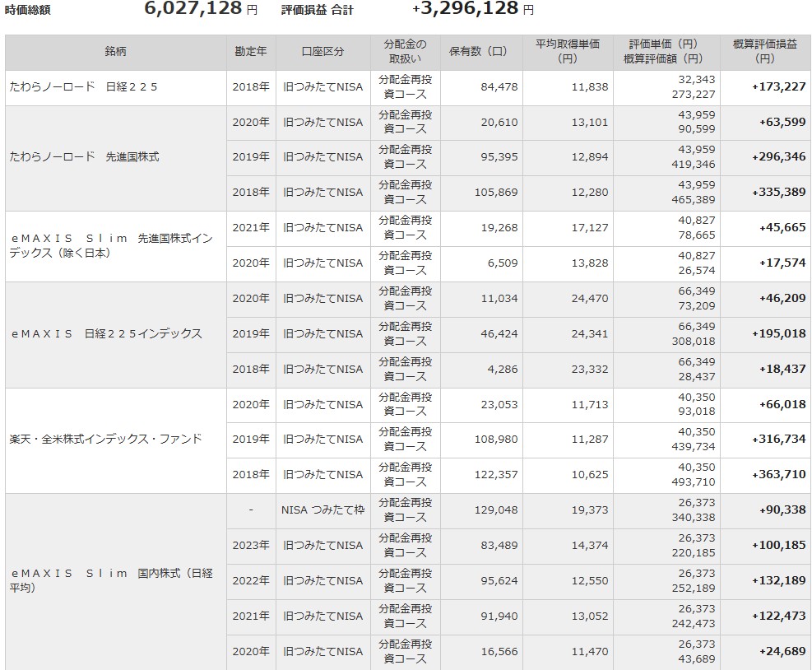Viewport: 812px width, 670px height.
Task: Select the 口座区分 column header
Action: click(322, 52)
